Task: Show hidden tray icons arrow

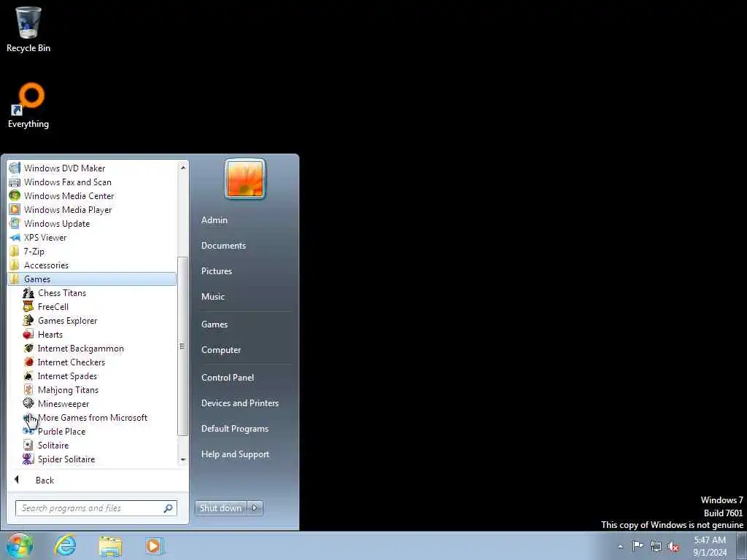Action: pos(620,546)
